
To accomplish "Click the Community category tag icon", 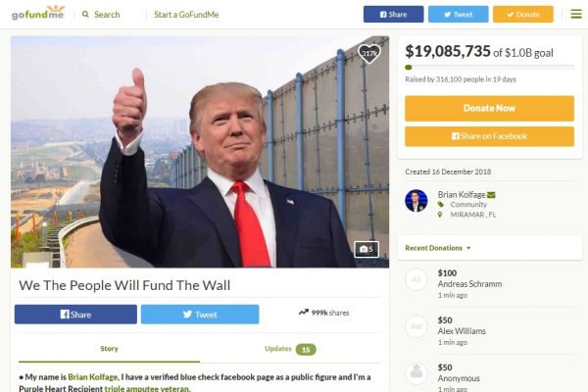I will tap(441, 205).
